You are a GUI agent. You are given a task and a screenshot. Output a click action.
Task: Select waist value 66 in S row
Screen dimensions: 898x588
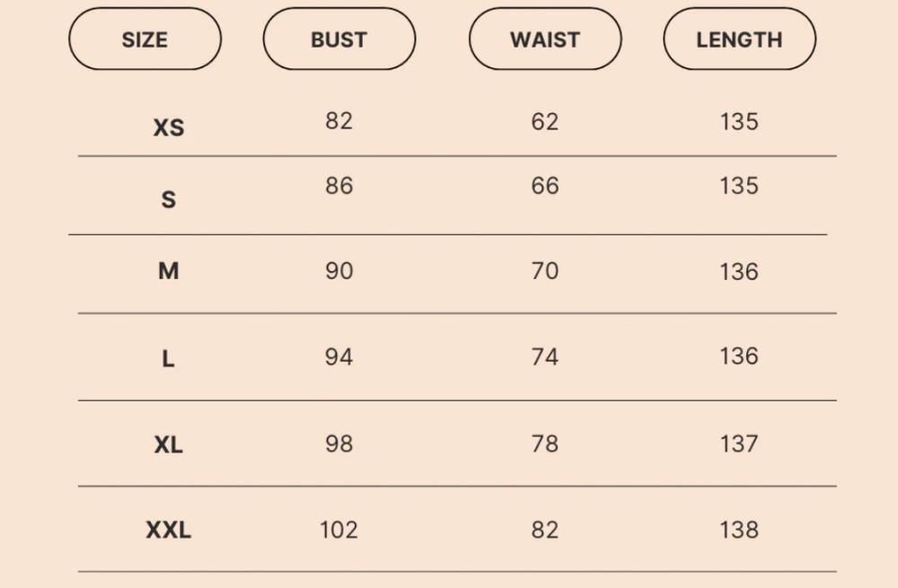click(x=545, y=186)
